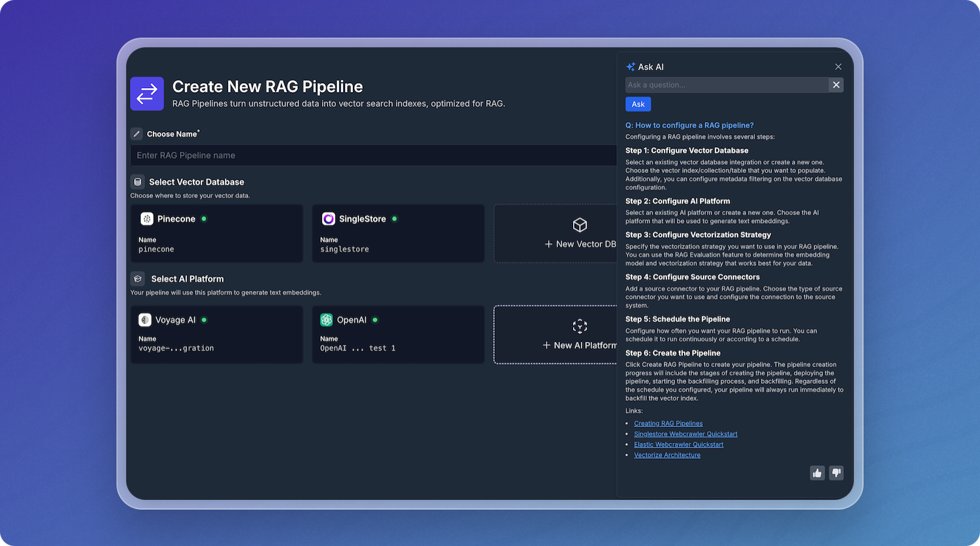Close the Ask AI panel
This screenshot has width=980, height=546.
point(838,67)
